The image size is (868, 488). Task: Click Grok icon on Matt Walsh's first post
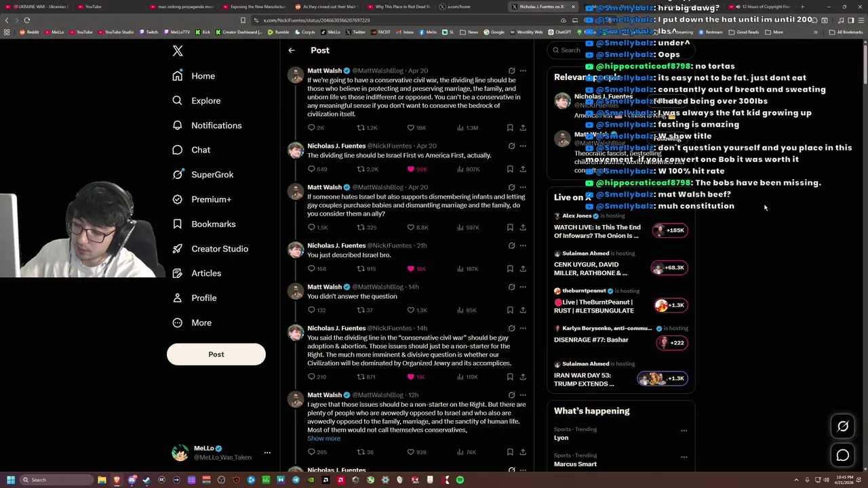click(511, 70)
